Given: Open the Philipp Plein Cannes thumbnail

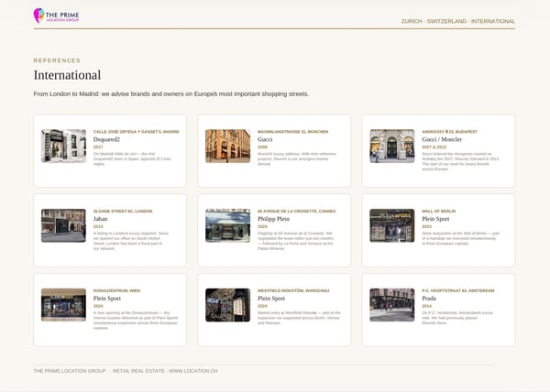Looking at the screenshot, I should (x=228, y=225).
